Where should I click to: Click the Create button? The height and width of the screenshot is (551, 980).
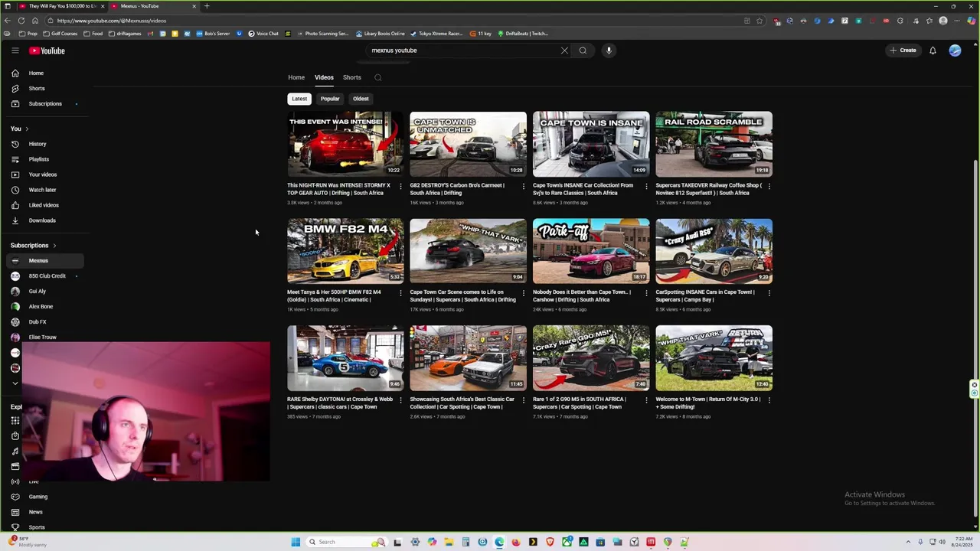903,51
